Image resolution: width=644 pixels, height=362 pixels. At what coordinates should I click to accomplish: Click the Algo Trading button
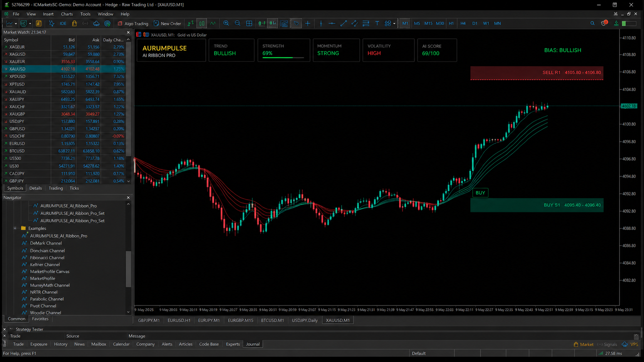click(x=133, y=23)
